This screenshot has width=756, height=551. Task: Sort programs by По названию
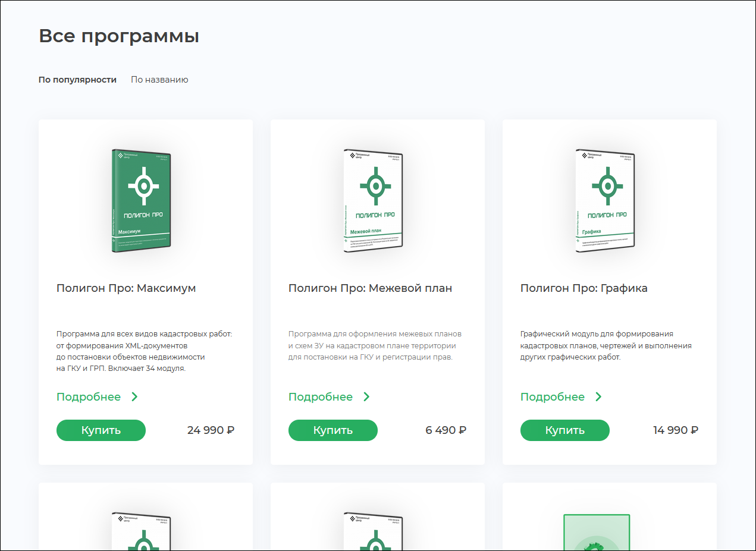coord(159,80)
